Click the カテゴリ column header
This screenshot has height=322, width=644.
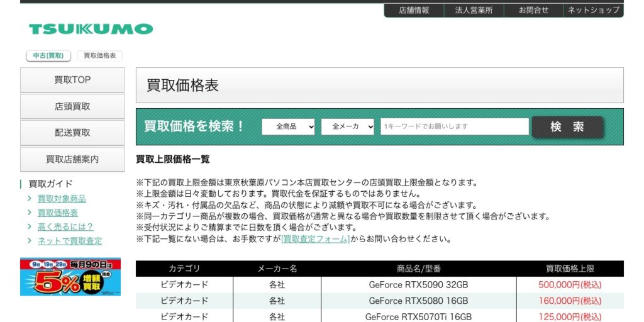point(184,269)
